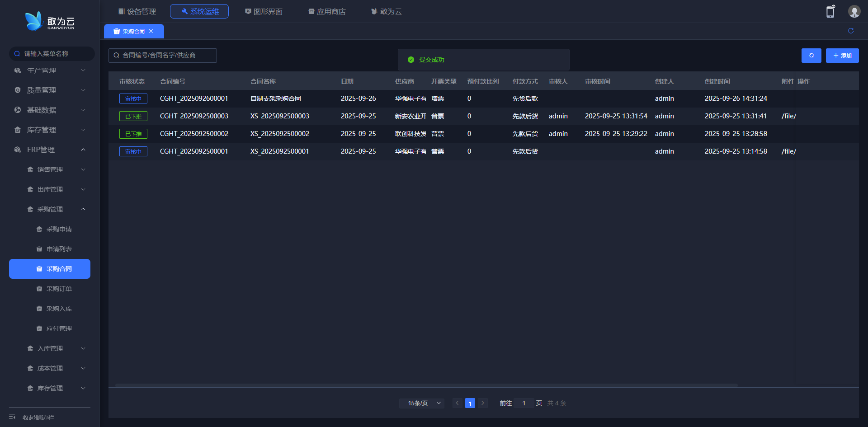Open 采购订单 in the sidebar
Image resolution: width=868 pixels, height=427 pixels.
point(59,289)
